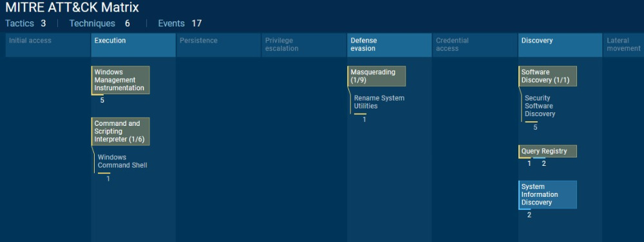Select the Discovery tactic column header
This screenshot has width=644, height=242.
point(560,45)
